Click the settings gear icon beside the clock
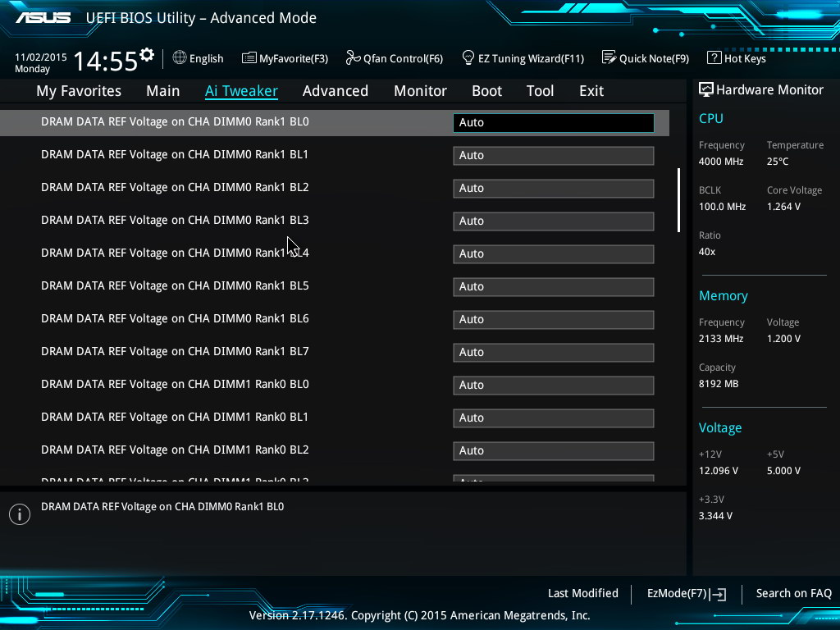Screen dimensions: 840x630 coord(147,55)
